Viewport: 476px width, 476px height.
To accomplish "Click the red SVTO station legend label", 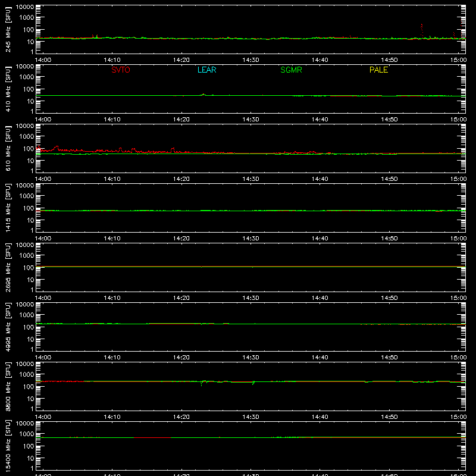I will click(121, 70).
